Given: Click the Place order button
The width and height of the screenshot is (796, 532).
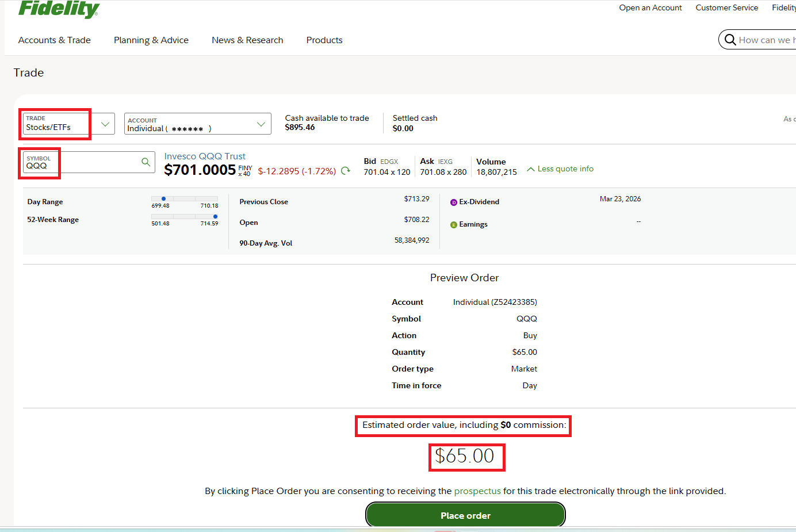Looking at the screenshot, I should 466,515.
